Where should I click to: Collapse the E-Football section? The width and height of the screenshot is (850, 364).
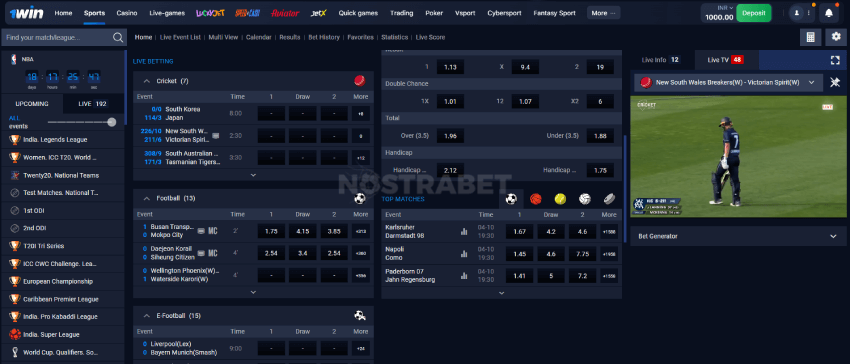(146, 315)
